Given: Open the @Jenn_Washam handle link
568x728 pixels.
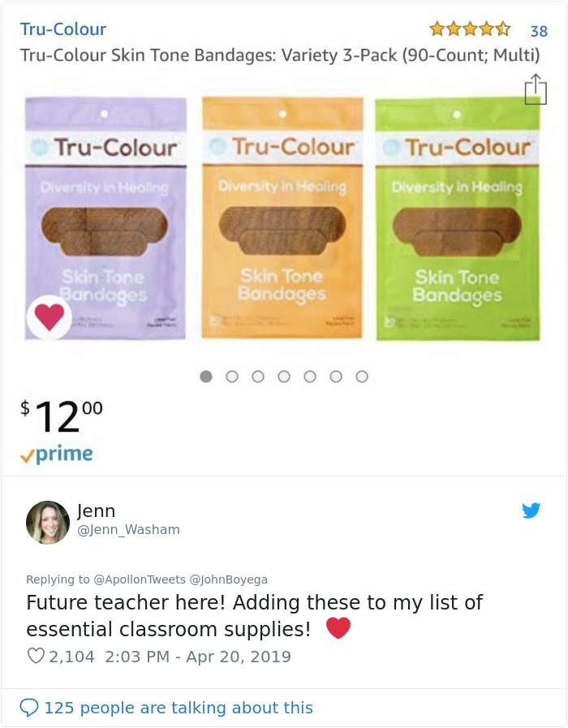Looking at the screenshot, I should tap(128, 530).
